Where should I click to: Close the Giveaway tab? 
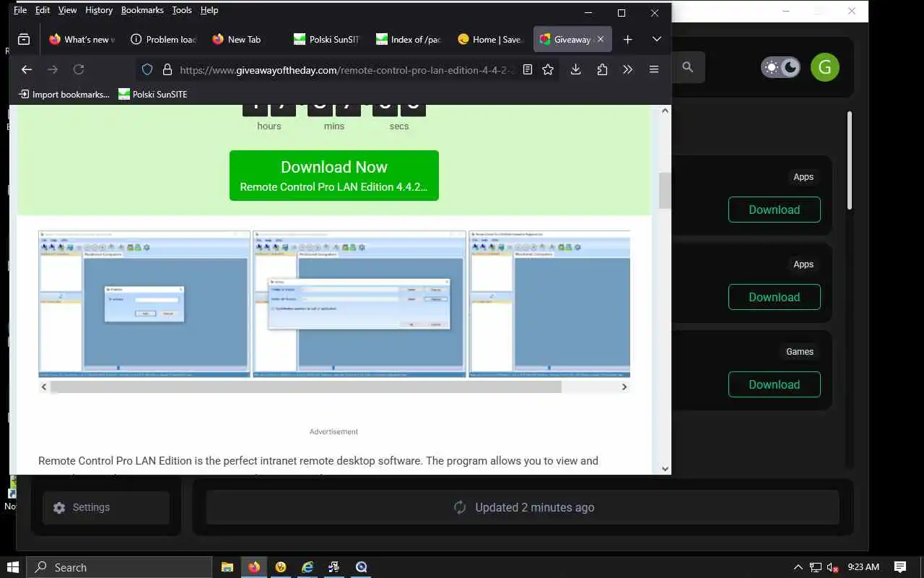[x=600, y=40]
